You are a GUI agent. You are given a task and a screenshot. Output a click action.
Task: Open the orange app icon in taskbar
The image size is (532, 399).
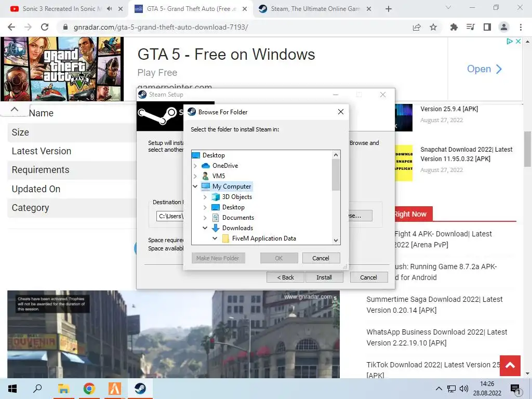[x=114, y=389]
